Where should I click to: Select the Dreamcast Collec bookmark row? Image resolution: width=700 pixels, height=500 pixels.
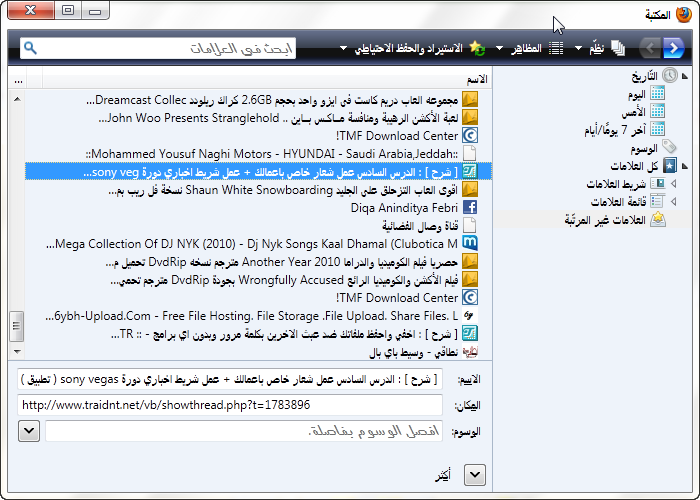[x=258, y=100]
